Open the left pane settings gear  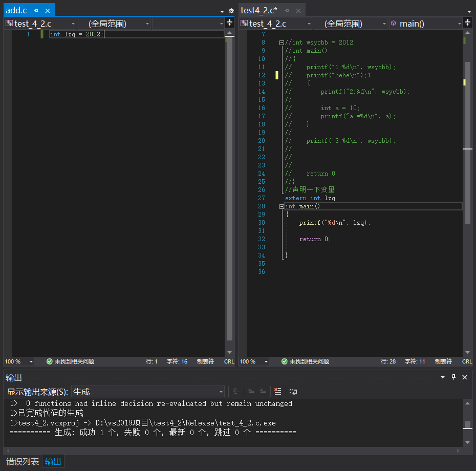click(231, 11)
